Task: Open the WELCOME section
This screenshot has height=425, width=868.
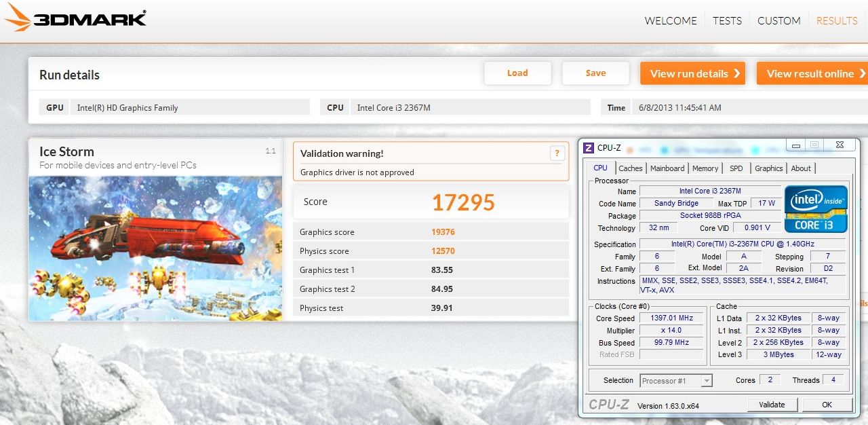Action: (670, 21)
